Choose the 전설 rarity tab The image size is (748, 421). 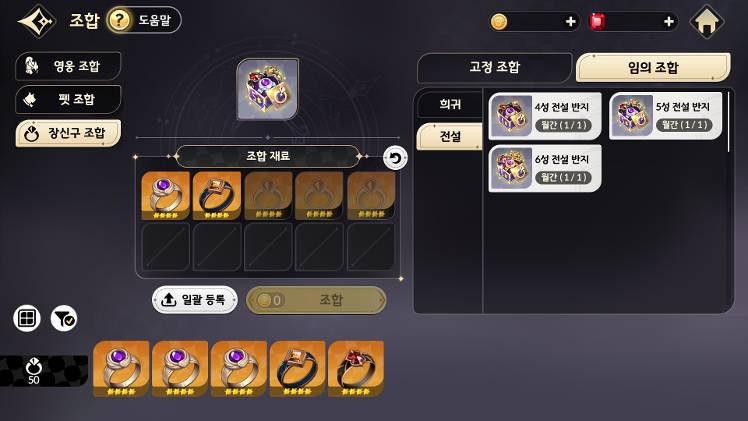pyautogui.click(x=450, y=137)
